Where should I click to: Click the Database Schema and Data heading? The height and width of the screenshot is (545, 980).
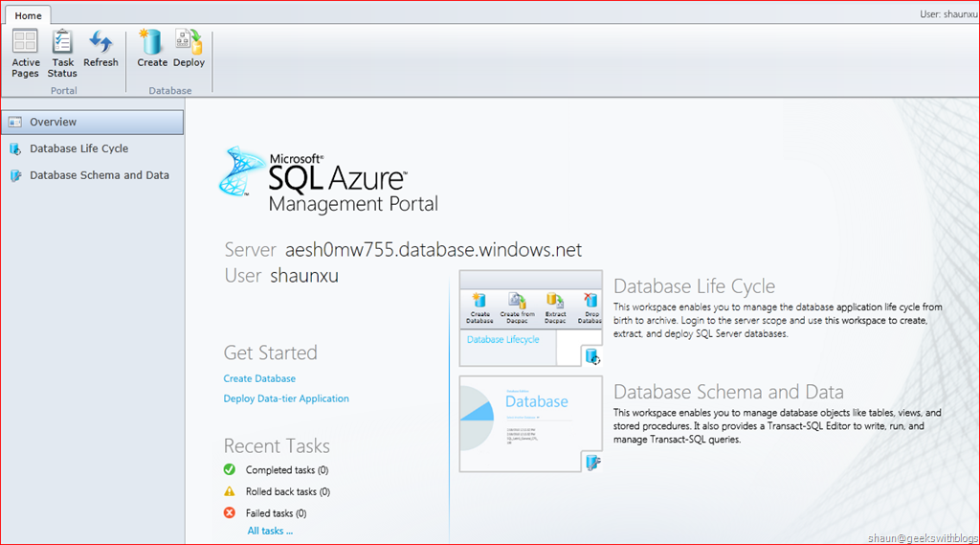click(x=728, y=392)
